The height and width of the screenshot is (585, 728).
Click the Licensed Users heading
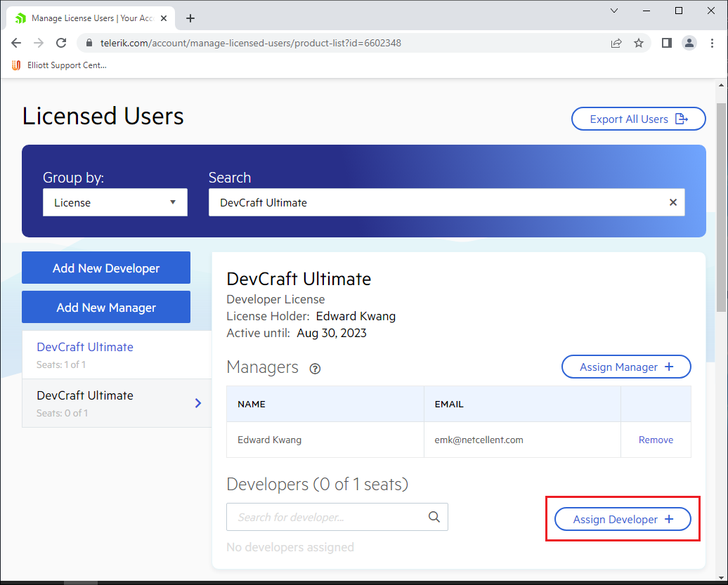coord(103,116)
